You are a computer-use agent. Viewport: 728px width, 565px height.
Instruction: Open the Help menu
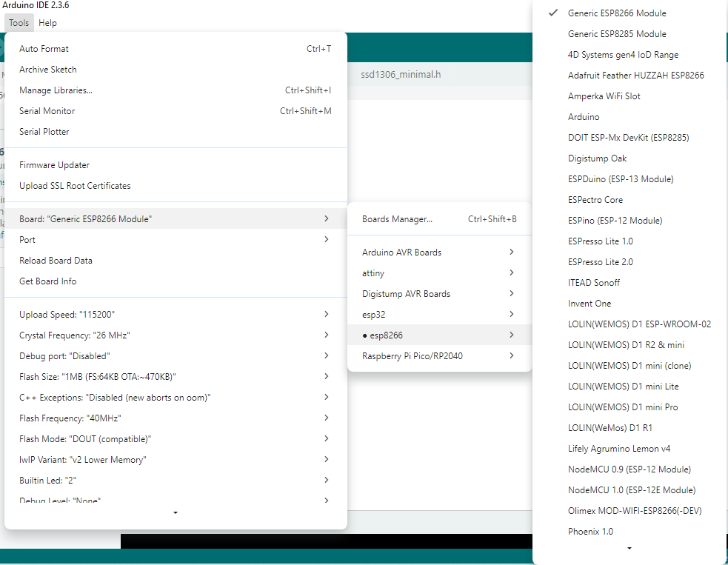pos(47,23)
